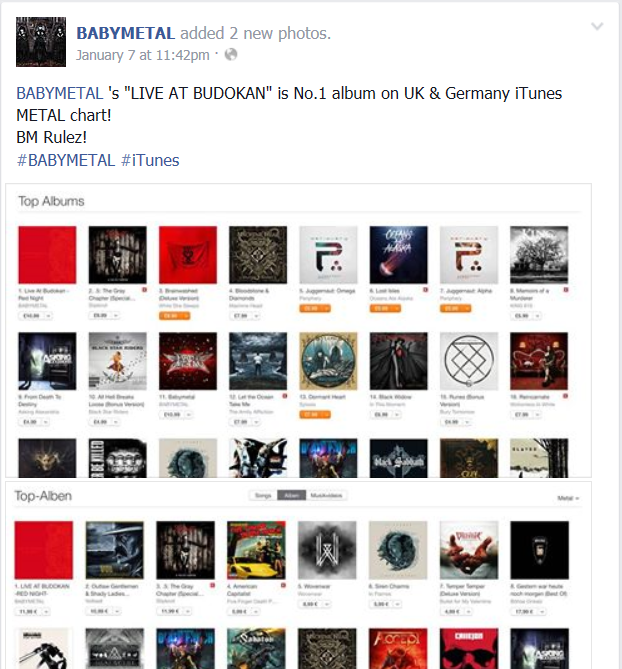Expand the price dropdown under Bloodstone & Diamonds
Viewport: 622px width, 669px height.
(256, 316)
